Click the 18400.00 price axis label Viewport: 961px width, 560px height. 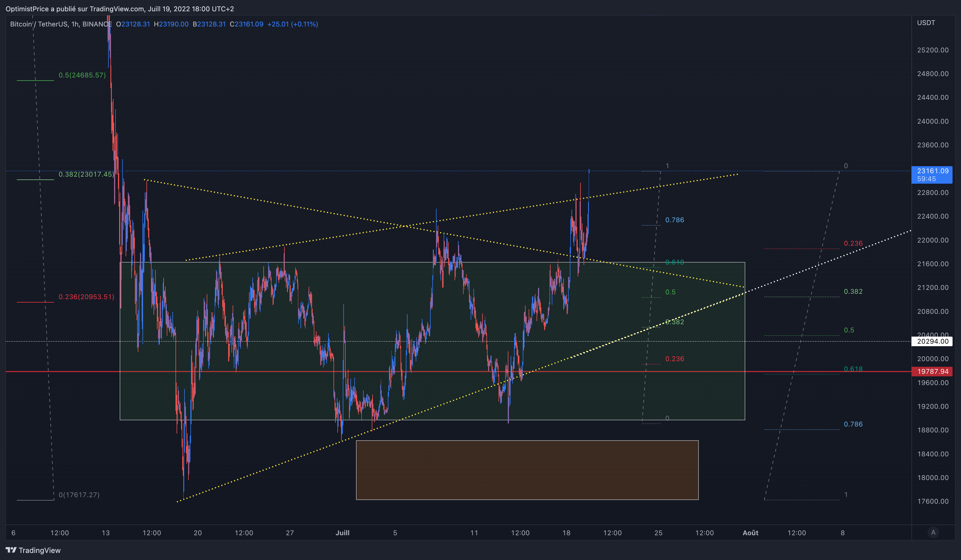[x=933, y=454]
